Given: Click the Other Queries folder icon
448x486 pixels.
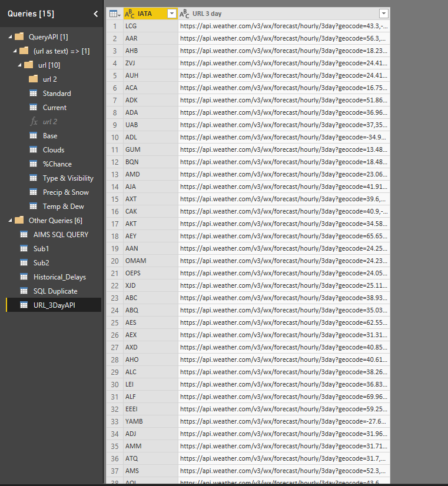Looking at the screenshot, I should pos(19,221).
